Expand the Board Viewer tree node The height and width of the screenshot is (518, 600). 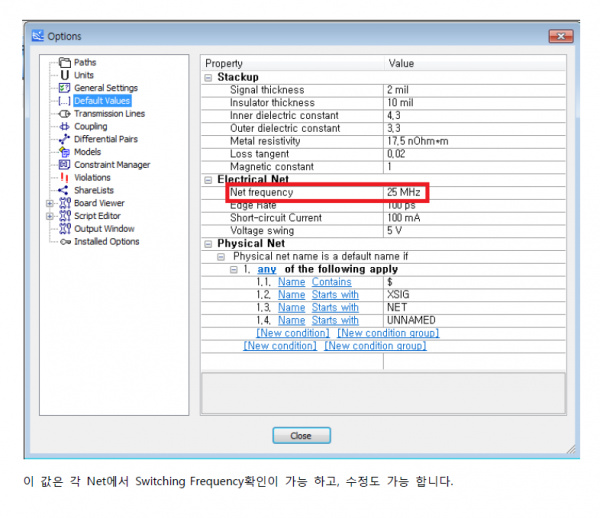(50, 203)
